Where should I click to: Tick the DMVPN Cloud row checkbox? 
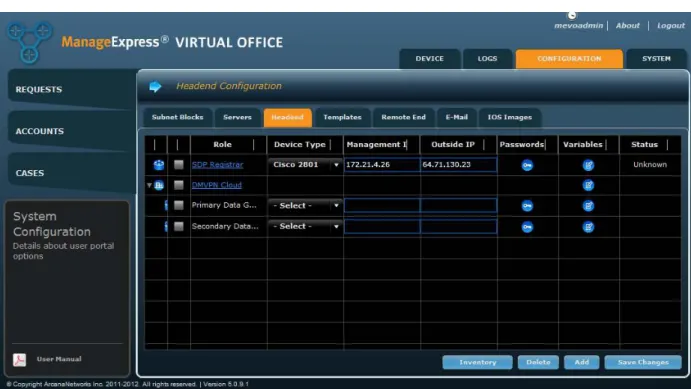[178, 185]
